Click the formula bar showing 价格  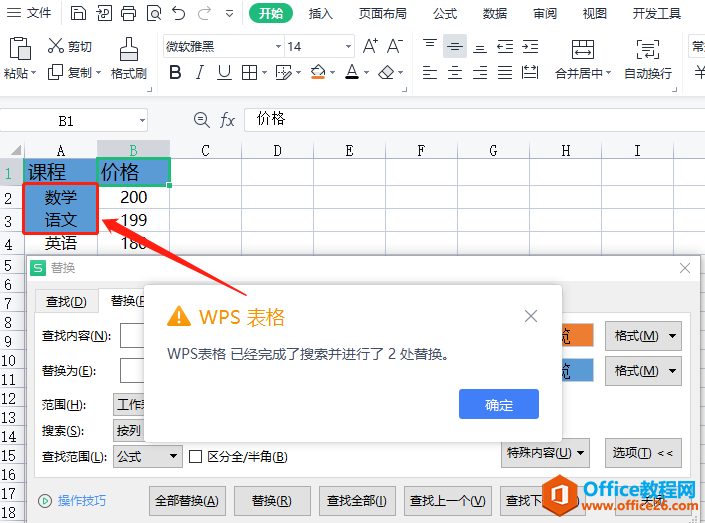click(x=474, y=120)
